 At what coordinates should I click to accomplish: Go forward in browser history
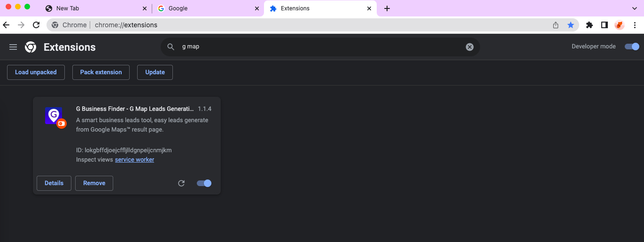(21, 25)
